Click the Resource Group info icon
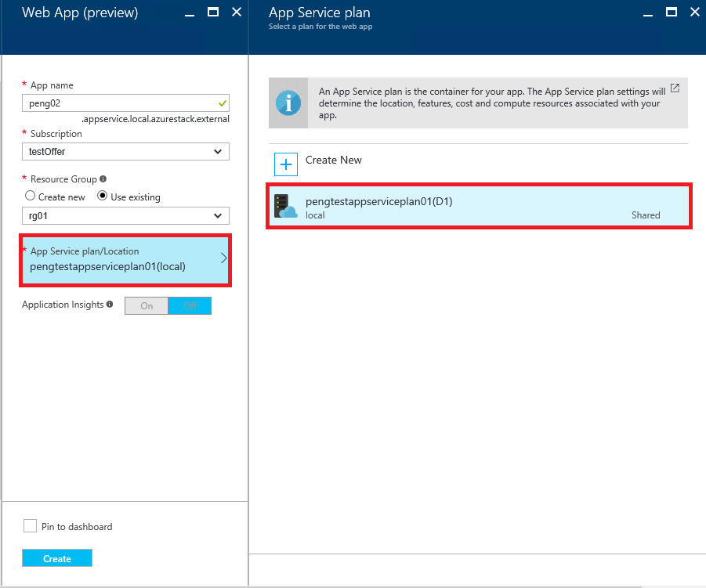The image size is (706, 588). pyautogui.click(x=103, y=179)
